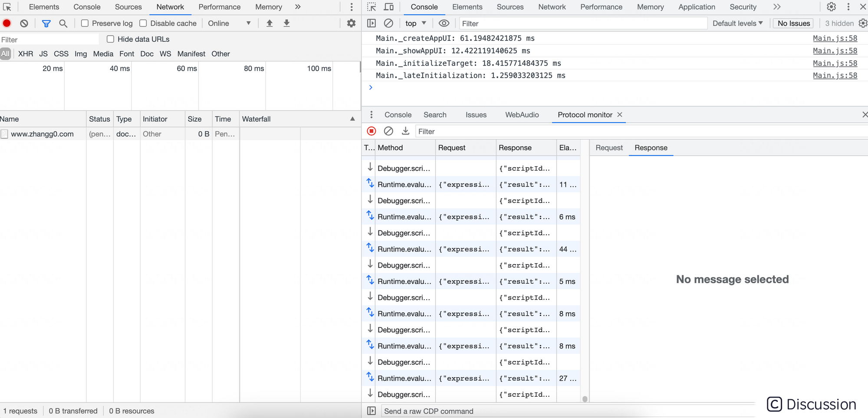The width and height of the screenshot is (868, 418).
Task: Open Main.js:58 link for _createAppUI
Action: (835, 38)
